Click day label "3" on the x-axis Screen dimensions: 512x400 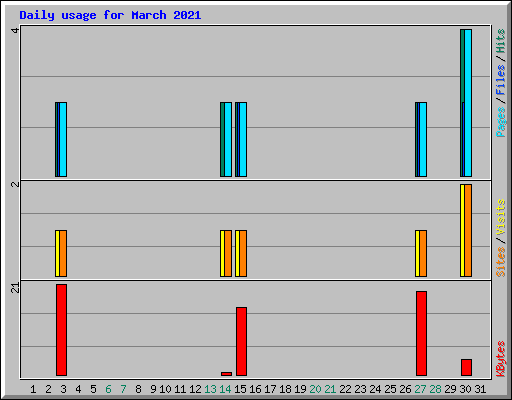63,389
